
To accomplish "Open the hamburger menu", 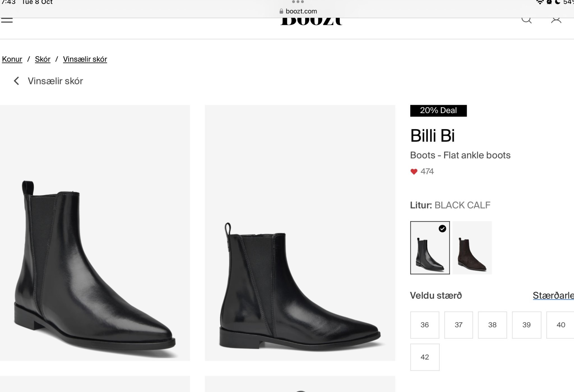I will 7,20.
